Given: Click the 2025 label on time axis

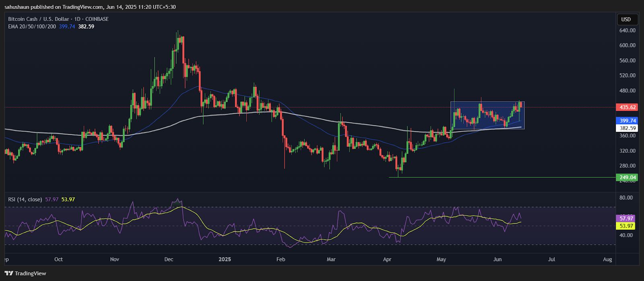Looking at the screenshot, I should [x=225, y=259].
